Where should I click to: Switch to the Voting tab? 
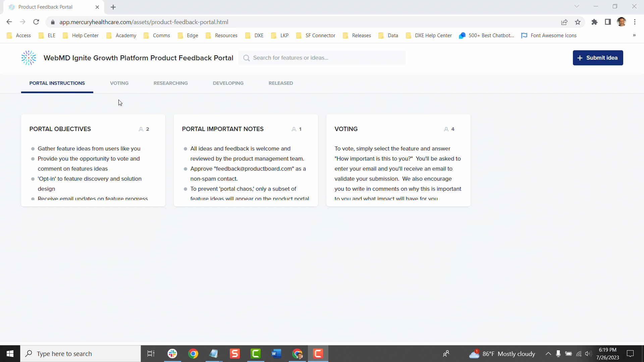119,83
